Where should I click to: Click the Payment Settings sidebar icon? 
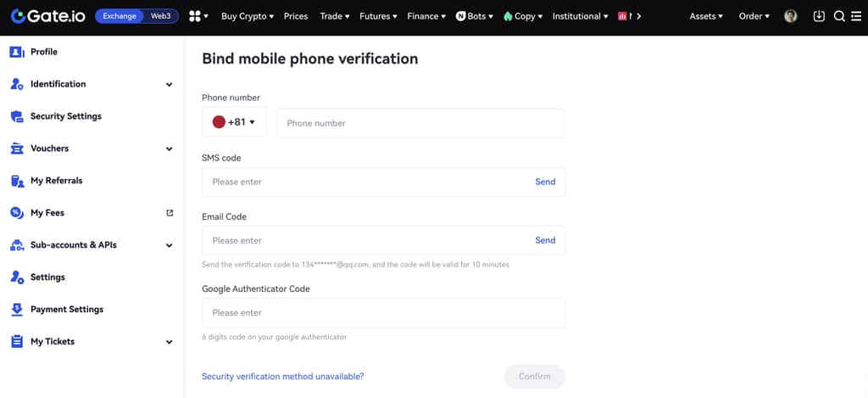[16, 310]
